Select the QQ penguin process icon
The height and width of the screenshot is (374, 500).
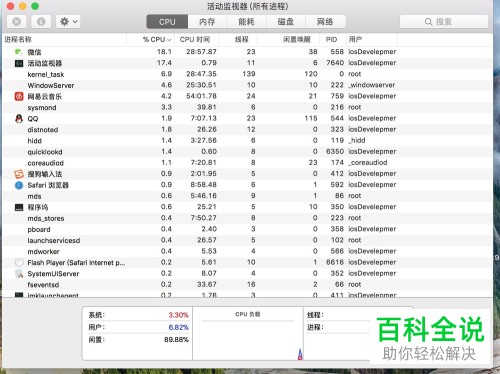(19, 118)
